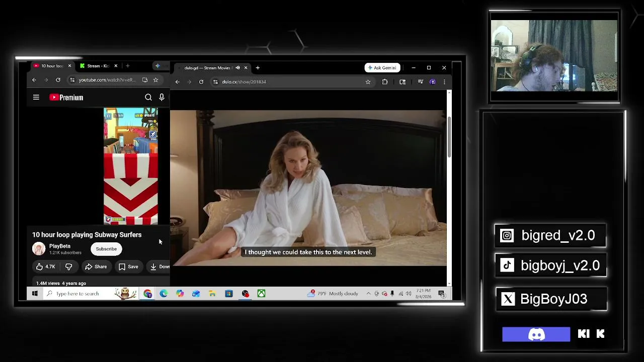Click the movie video on dulo page
This screenshot has height=362, width=644.
[308, 188]
